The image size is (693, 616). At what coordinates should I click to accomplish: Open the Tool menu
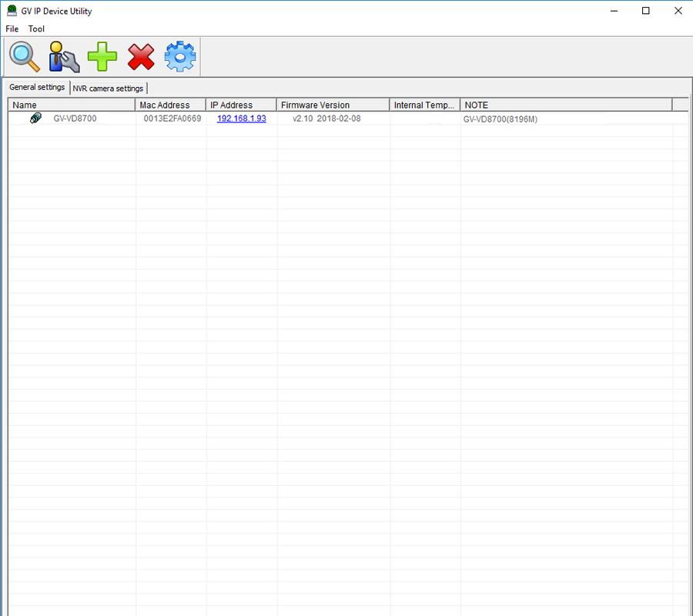[36, 28]
